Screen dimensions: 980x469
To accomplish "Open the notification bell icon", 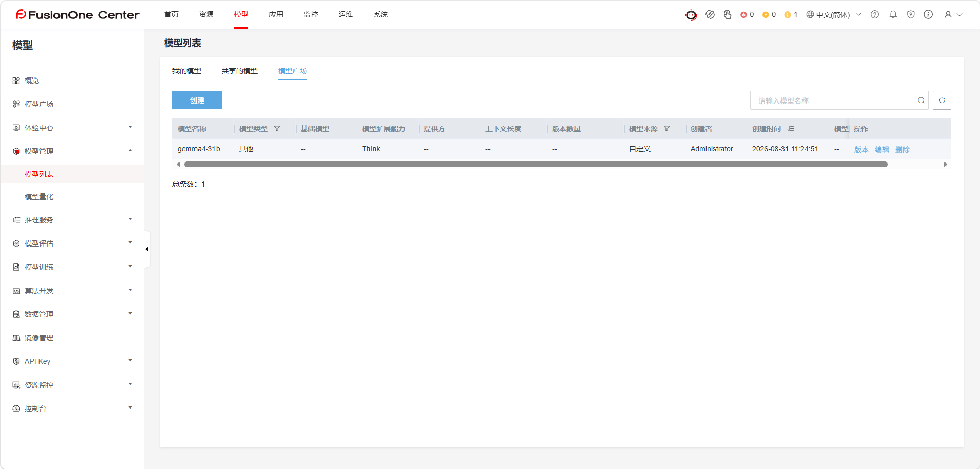I will (x=893, y=14).
